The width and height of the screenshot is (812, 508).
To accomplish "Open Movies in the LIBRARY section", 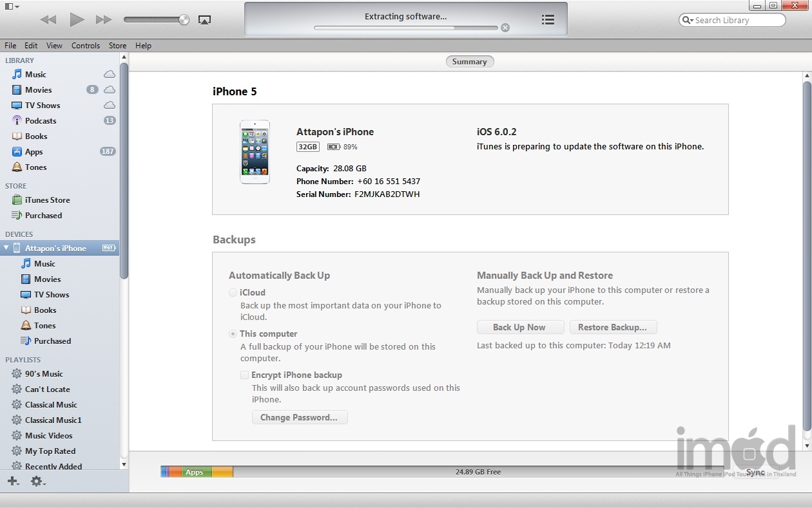I will coord(38,89).
